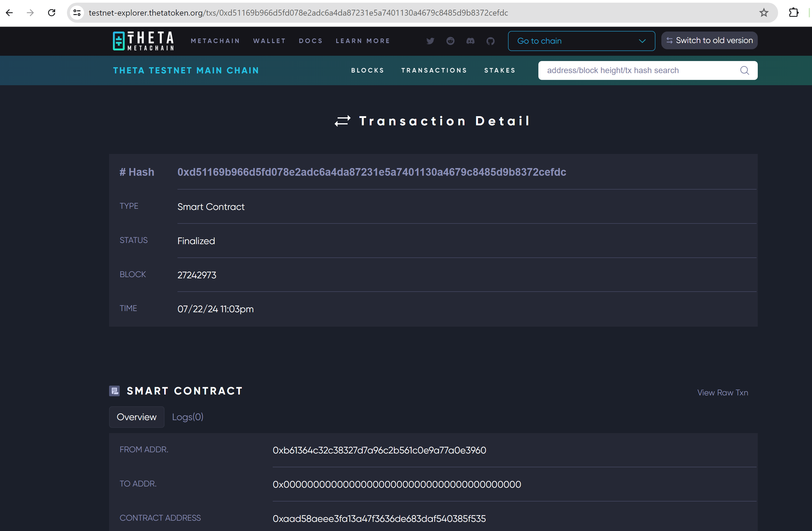Go to the Blocks page

click(x=367, y=70)
